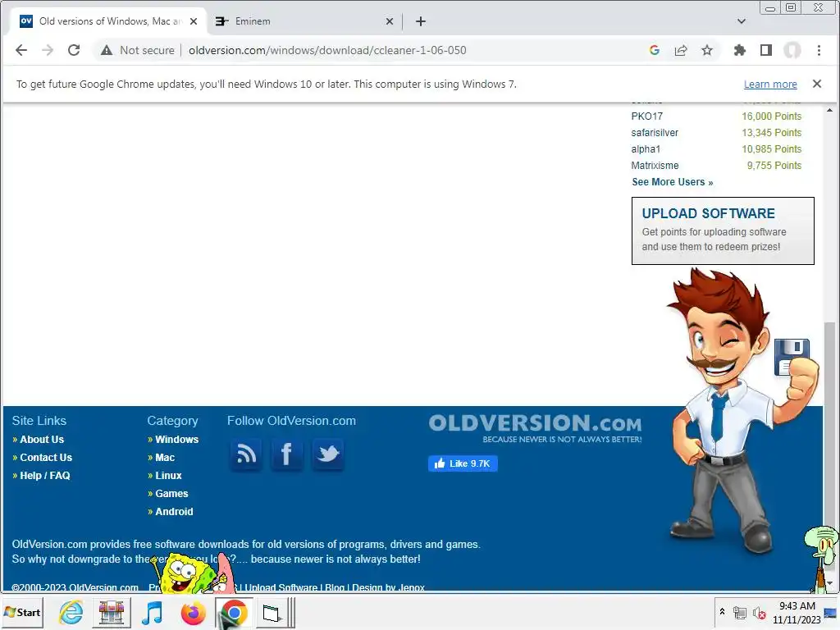
Task: Bookmark this page with star icon
Action: tap(707, 50)
